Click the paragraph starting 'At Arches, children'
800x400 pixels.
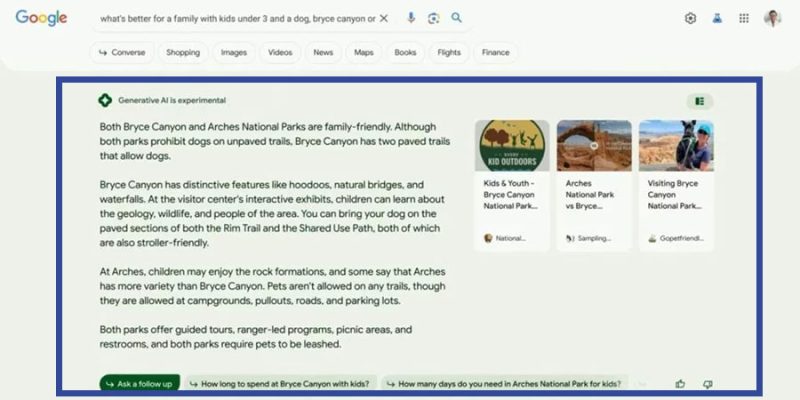tap(272, 286)
